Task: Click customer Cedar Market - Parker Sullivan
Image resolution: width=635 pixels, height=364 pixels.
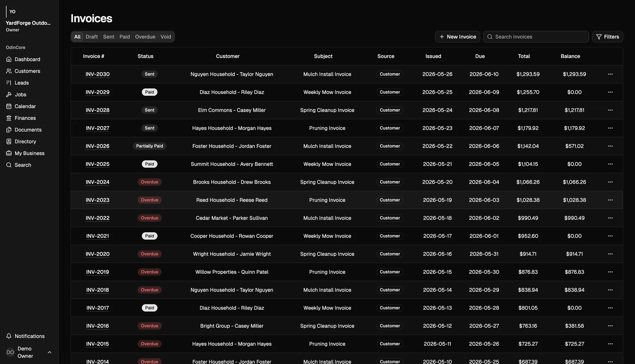Action: click(x=232, y=218)
